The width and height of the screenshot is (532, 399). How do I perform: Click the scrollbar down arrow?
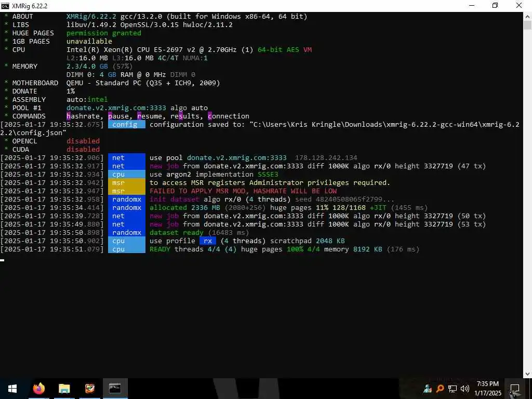[x=528, y=374]
